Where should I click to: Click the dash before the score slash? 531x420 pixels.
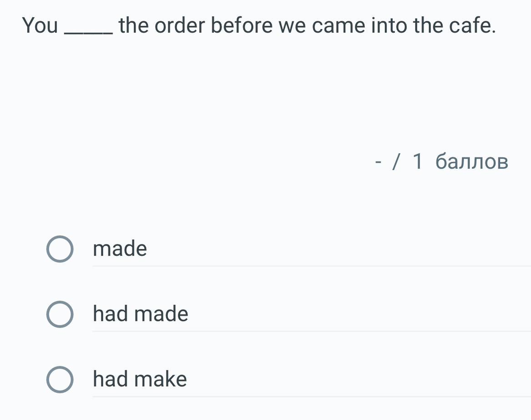pyautogui.click(x=378, y=162)
